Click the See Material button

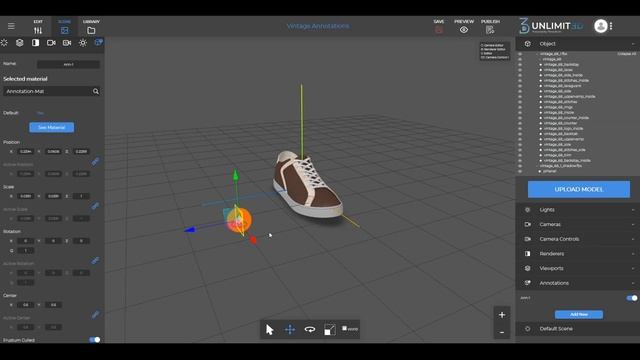[x=51, y=127]
